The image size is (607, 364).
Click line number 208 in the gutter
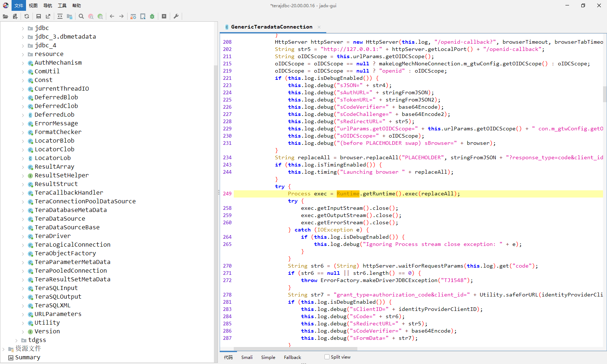point(227,42)
